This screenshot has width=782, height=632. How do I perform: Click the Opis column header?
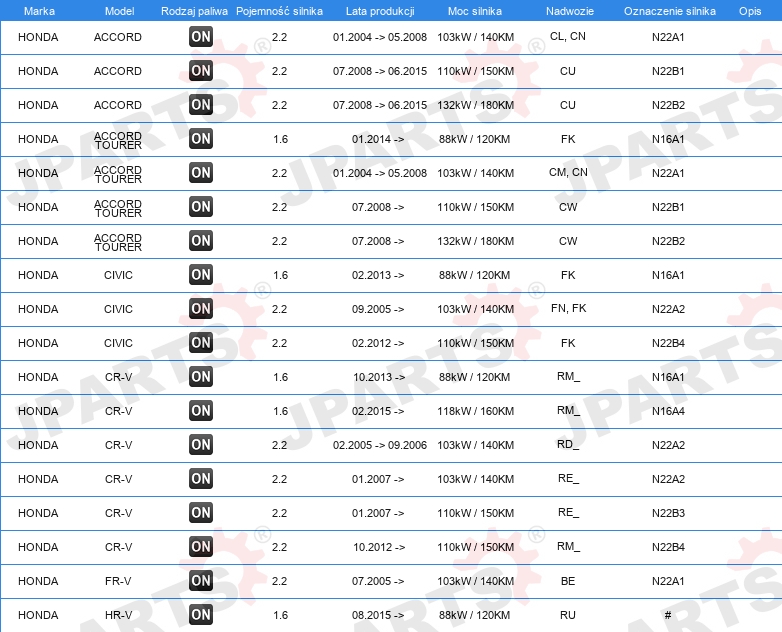click(x=750, y=11)
